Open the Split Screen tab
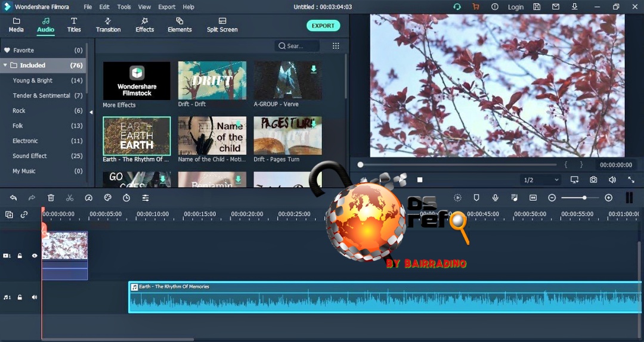Viewport: 644px width, 342px height. pyautogui.click(x=222, y=25)
